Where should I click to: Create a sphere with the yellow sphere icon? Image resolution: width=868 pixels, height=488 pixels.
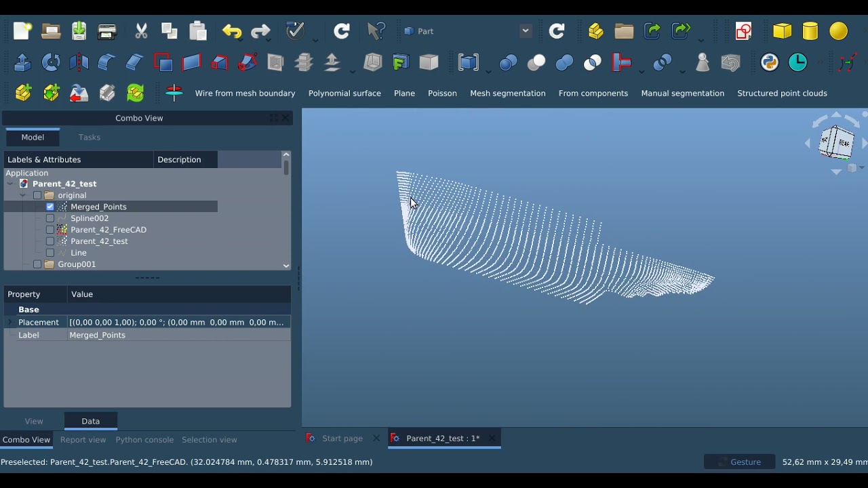[839, 31]
